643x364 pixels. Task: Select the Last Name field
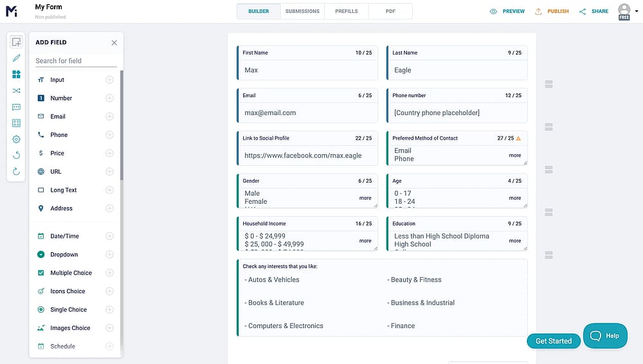[x=457, y=63]
